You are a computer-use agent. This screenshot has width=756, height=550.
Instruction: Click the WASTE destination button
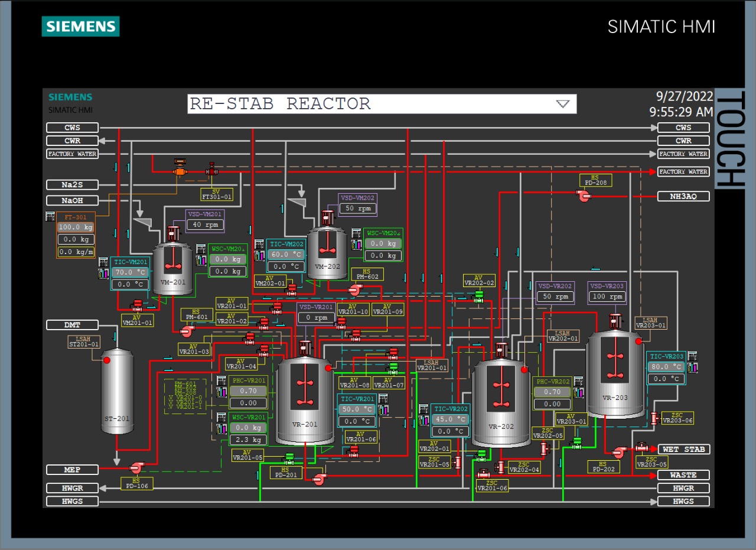point(684,475)
